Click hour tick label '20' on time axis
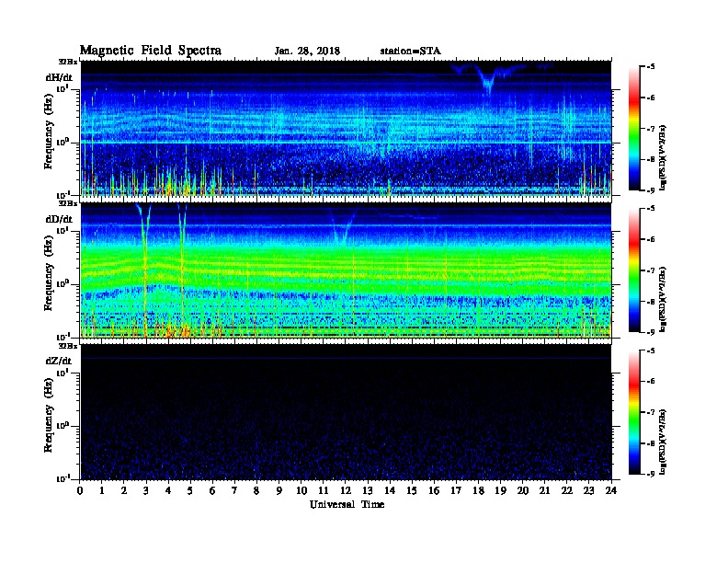Screen dimensions: 728x563 [522, 490]
